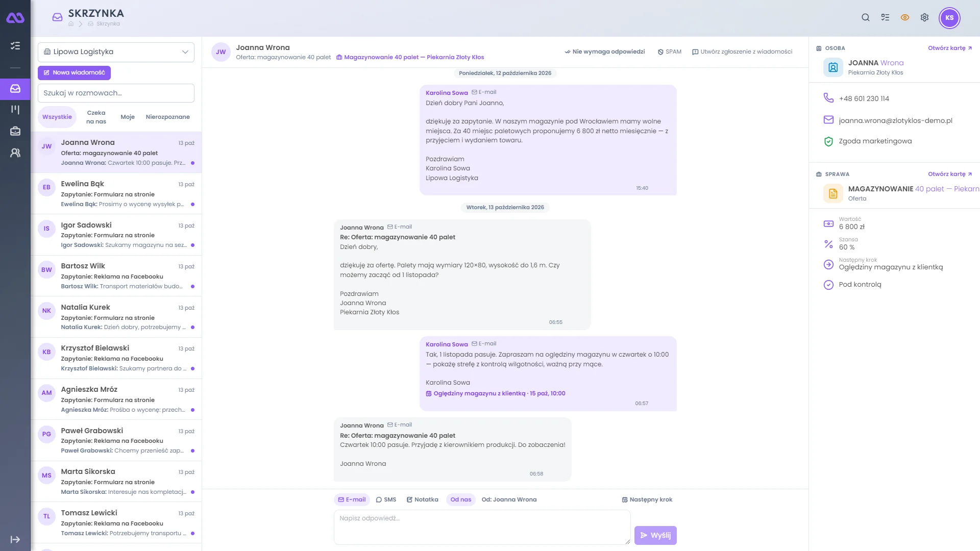
Task: Mark as Nie wymaga odpowiedzi
Action: click(605, 52)
